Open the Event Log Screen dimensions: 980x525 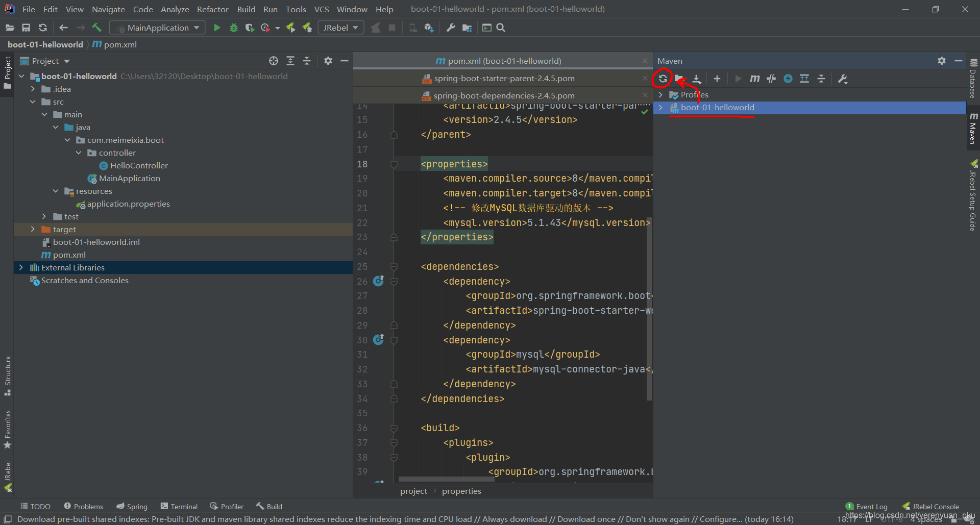click(x=867, y=506)
